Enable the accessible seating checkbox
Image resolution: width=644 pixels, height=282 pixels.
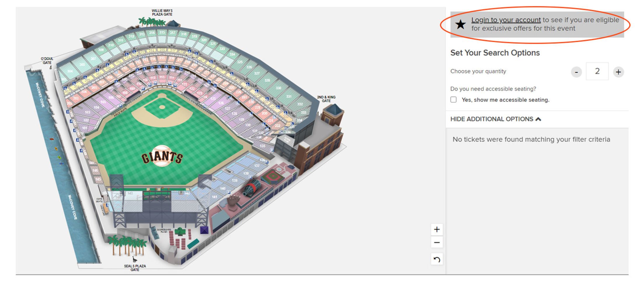pyautogui.click(x=454, y=100)
